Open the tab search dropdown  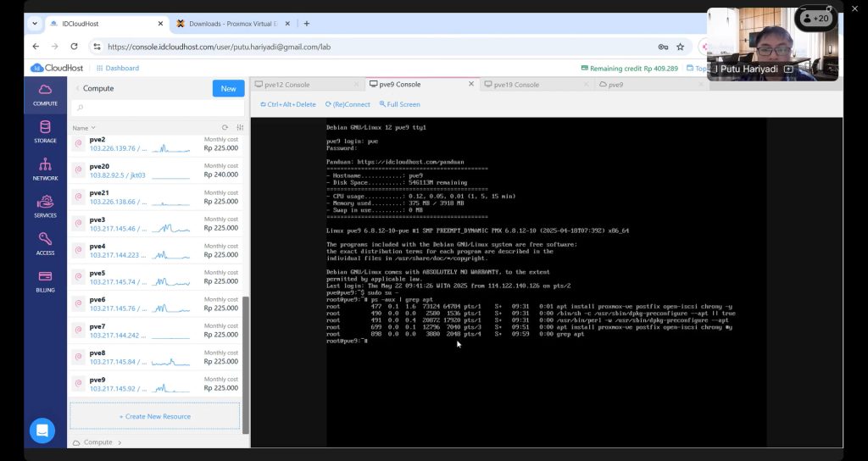pos(35,24)
